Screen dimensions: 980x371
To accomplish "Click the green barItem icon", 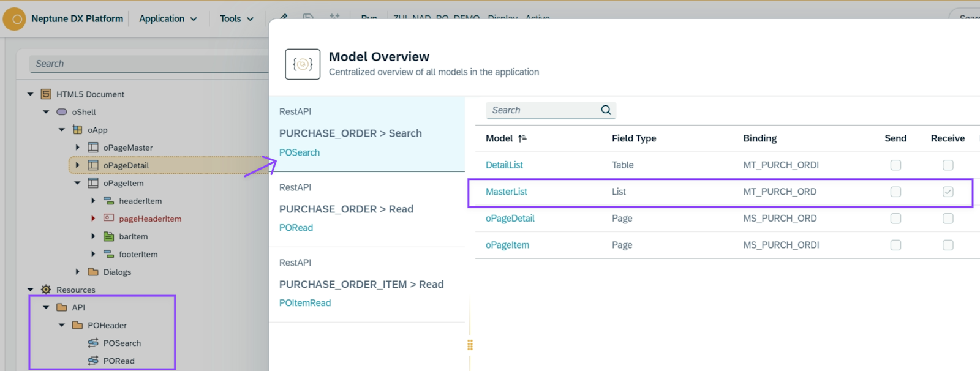I will pyautogui.click(x=109, y=236).
